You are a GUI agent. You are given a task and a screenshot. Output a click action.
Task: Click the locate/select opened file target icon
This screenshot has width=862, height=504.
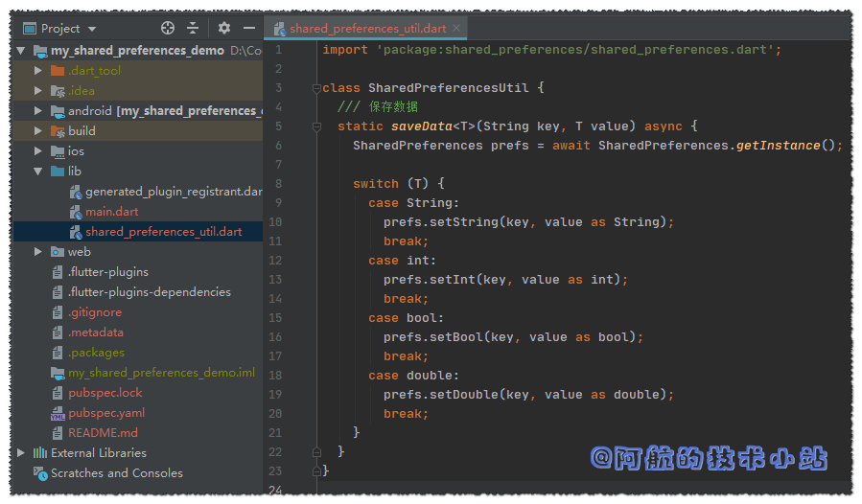click(x=168, y=28)
